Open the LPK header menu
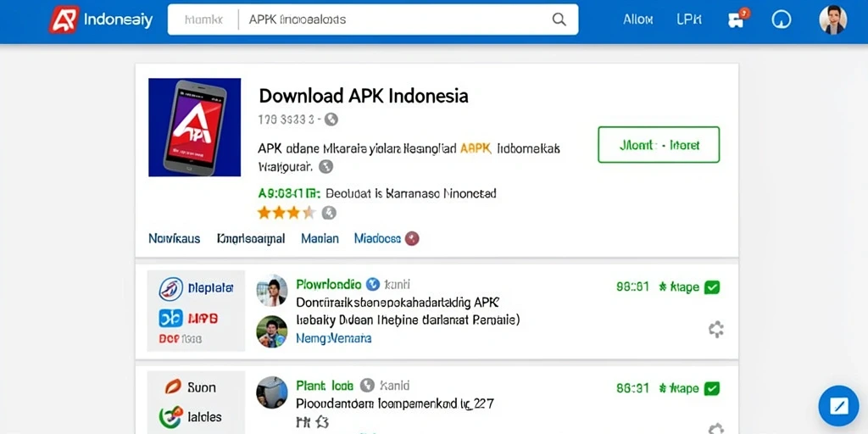Screen dimensions: 868x434 (x=689, y=19)
